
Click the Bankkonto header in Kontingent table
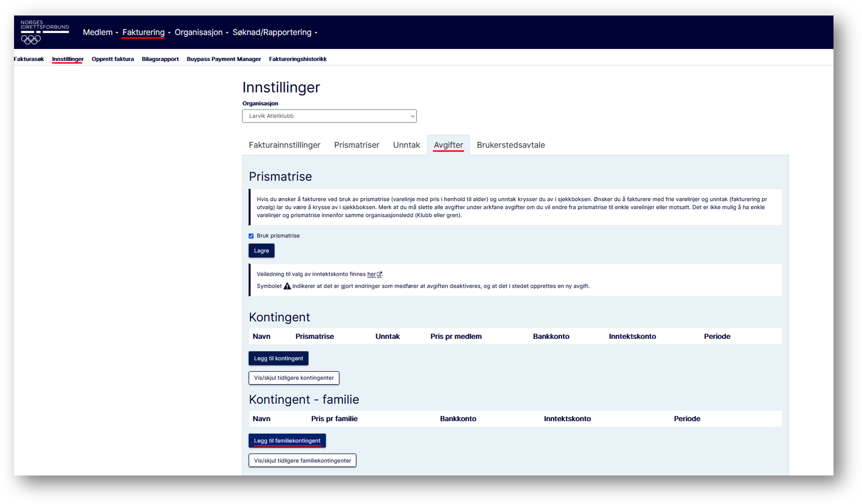click(x=551, y=336)
